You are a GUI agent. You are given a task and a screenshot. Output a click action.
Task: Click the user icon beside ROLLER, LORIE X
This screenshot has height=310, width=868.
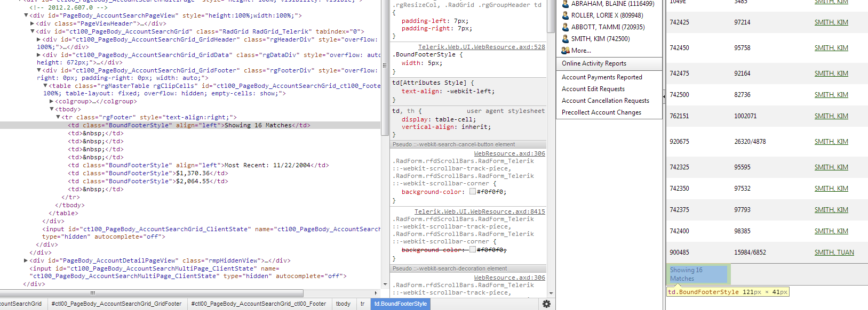566,15
